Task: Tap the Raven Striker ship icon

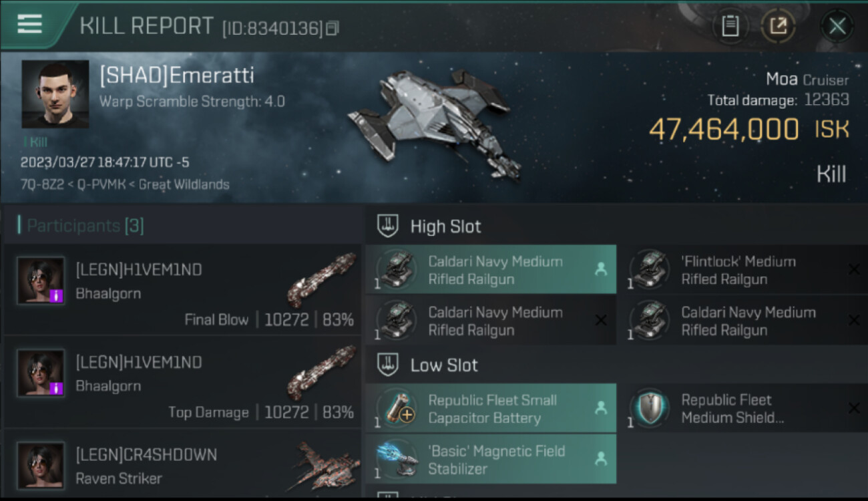Action: pos(323,466)
